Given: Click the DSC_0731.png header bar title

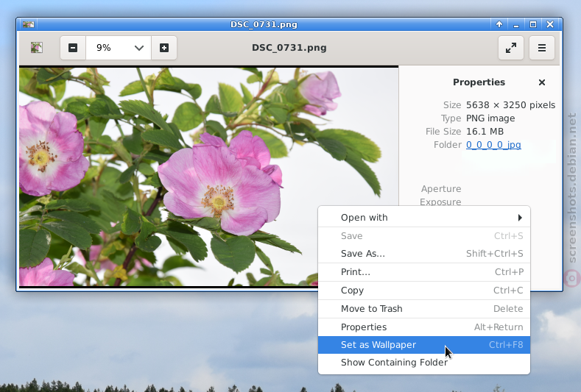Looking at the screenshot, I should [289, 48].
